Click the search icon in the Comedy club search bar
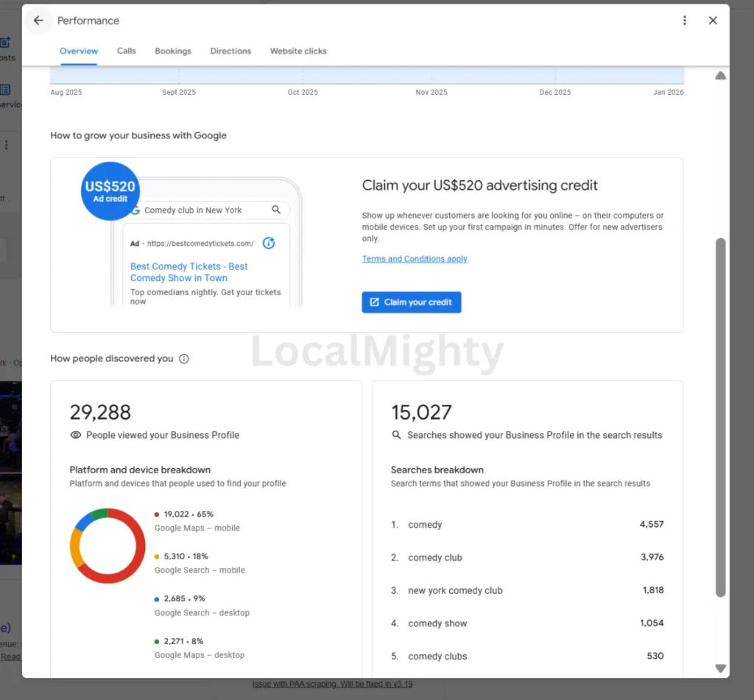The image size is (754, 700). point(276,209)
